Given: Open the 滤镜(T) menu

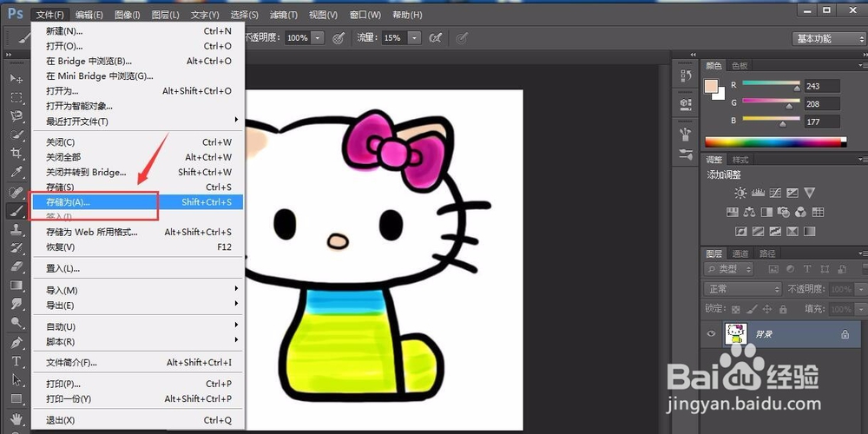Looking at the screenshot, I should [x=284, y=15].
